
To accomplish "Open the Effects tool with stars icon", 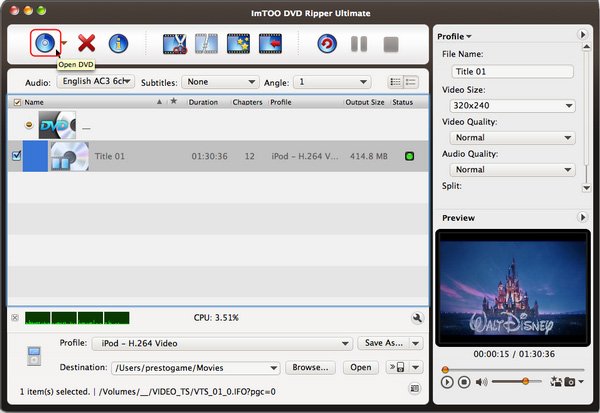I will click(x=238, y=44).
